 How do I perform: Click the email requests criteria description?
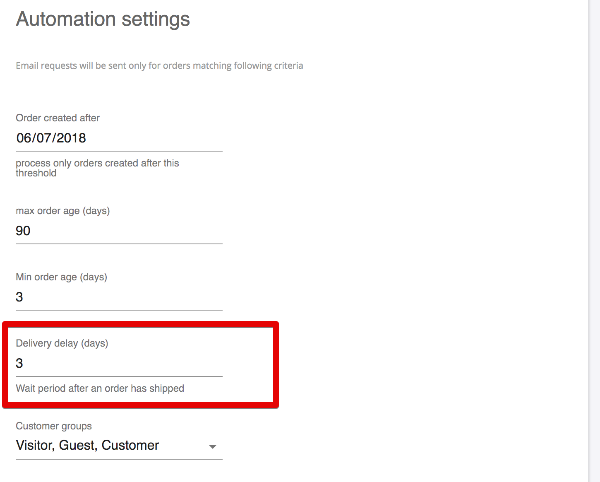coord(159,66)
